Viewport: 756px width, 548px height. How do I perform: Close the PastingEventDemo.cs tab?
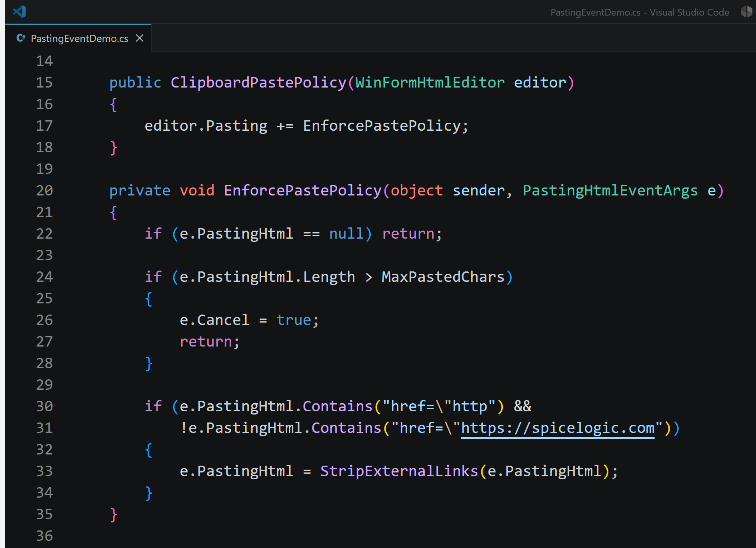pos(140,38)
